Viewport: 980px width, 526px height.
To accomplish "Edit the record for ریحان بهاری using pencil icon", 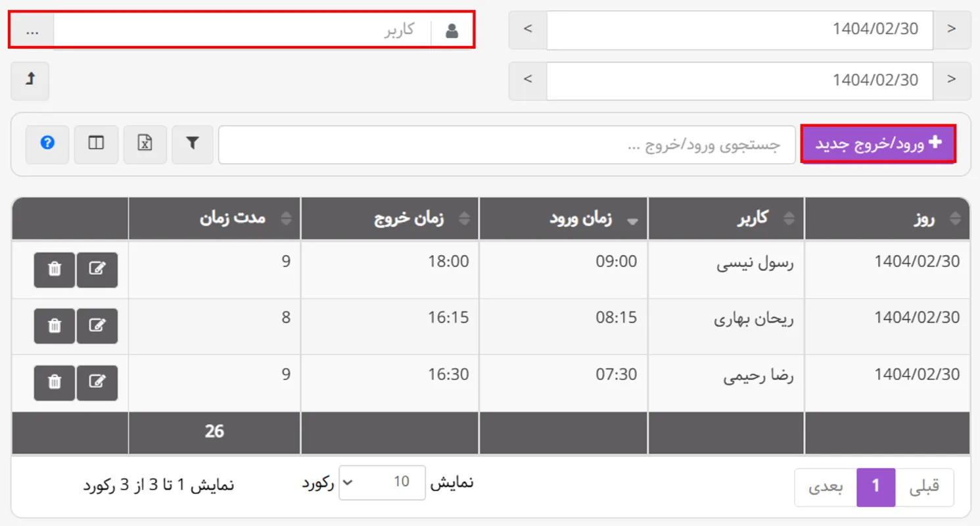I will (x=97, y=326).
